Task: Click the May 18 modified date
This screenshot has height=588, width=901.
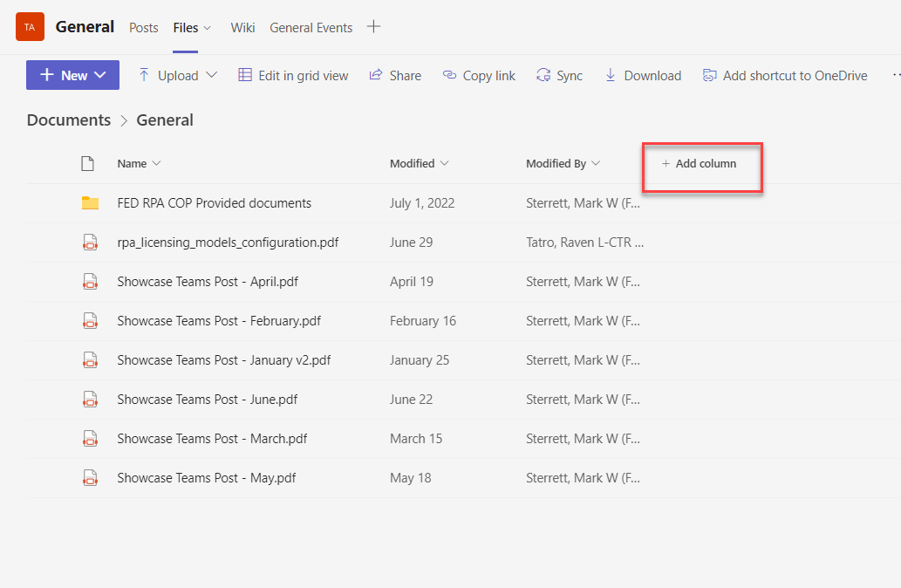Action: pos(410,478)
